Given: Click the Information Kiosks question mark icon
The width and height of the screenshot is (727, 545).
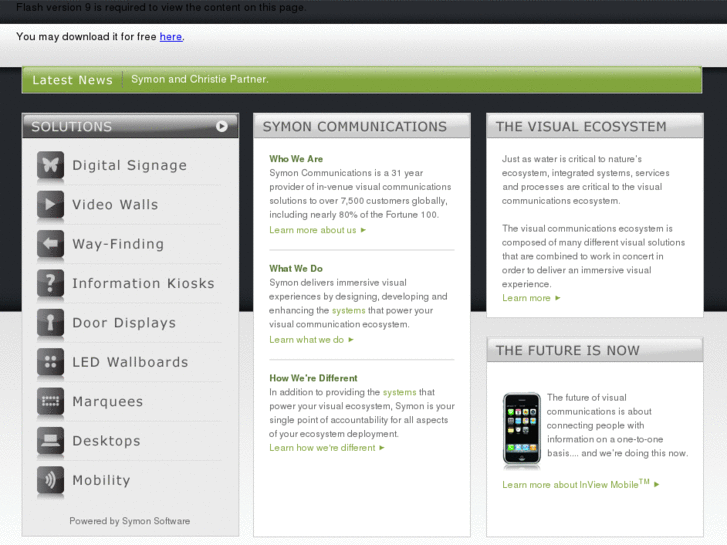Looking at the screenshot, I should click(51, 283).
